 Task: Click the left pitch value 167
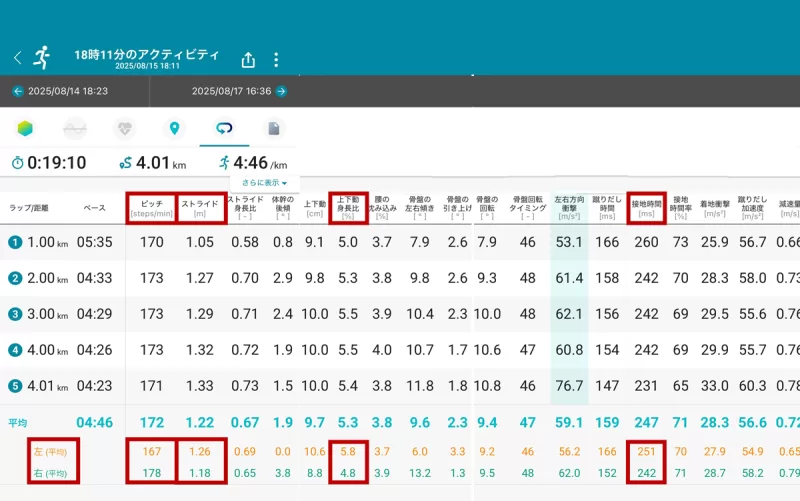pyautogui.click(x=152, y=452)
